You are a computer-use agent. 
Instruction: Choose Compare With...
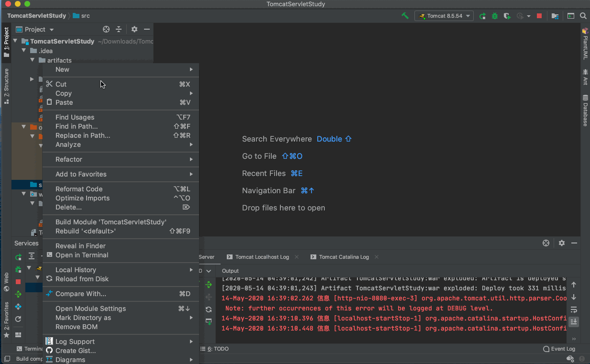pyautogui.click(x=121, y=294)
